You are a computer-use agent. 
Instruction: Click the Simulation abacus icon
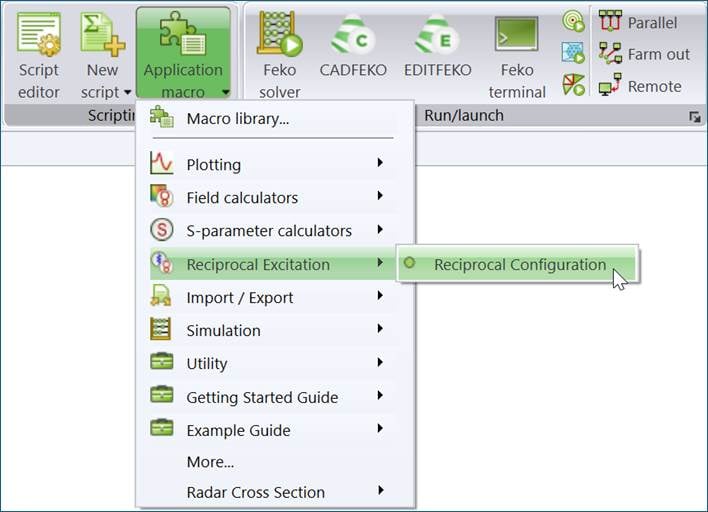click(x=162, y=329)
